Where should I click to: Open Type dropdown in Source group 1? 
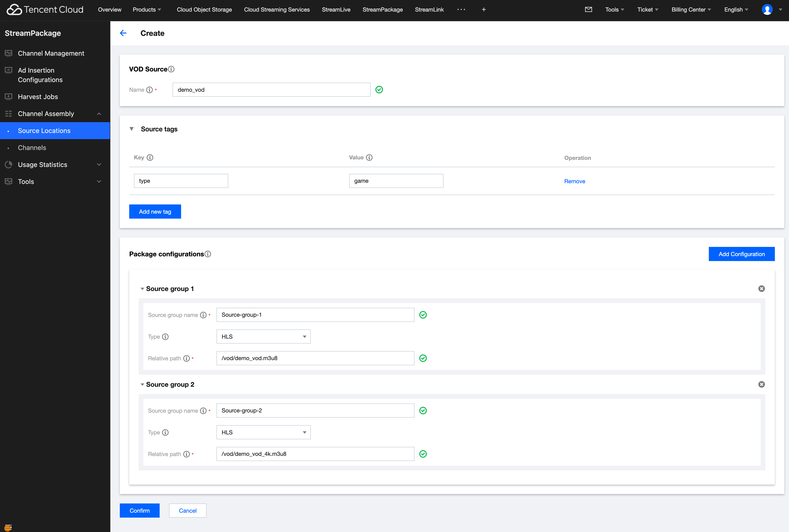pos(263,337)
